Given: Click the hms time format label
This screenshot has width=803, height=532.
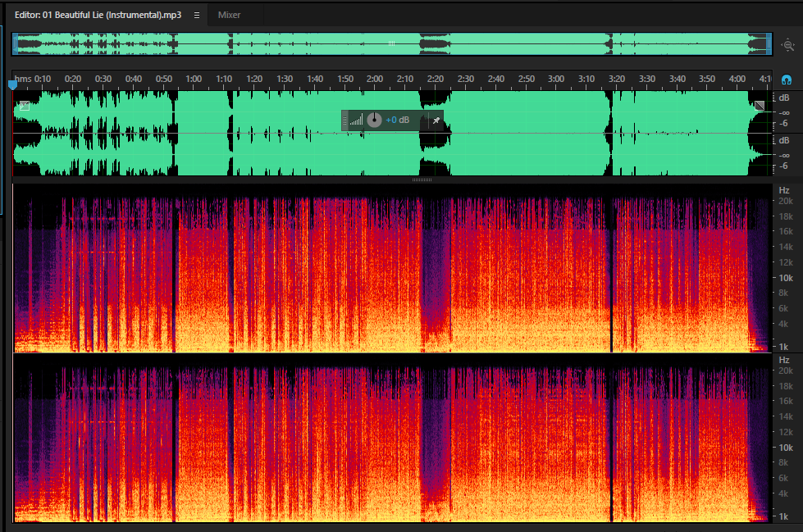Looking at the screenshot, I should 23,79.
